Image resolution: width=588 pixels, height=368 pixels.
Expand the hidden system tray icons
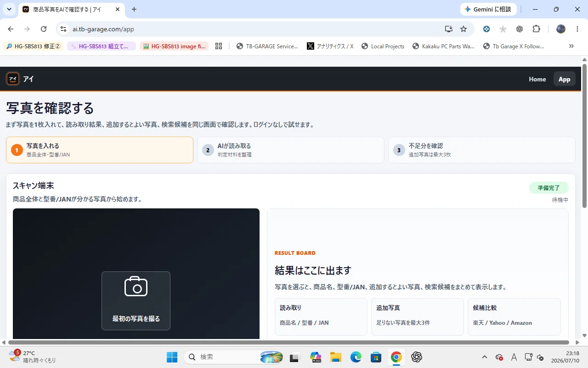(x=484, y=357)
